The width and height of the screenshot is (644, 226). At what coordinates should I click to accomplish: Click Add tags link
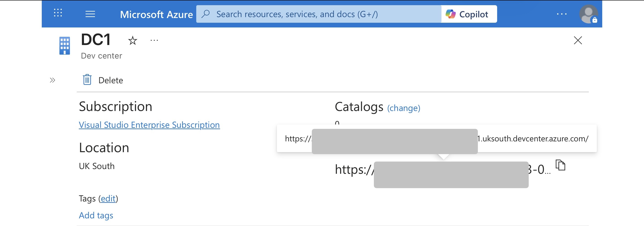tap(96, 215)
